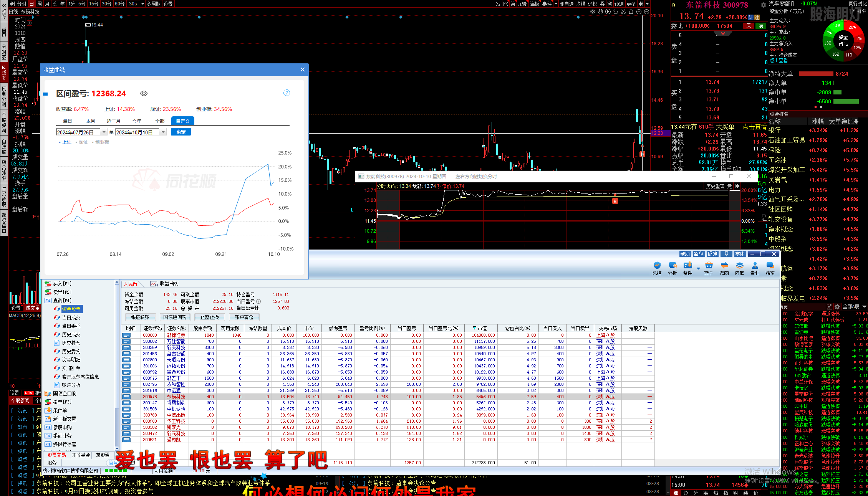The height and width of the screenshot is (496, 868).
Task: Click detail icon for 东箭科技 holding row
Action: tap(126, 397)
